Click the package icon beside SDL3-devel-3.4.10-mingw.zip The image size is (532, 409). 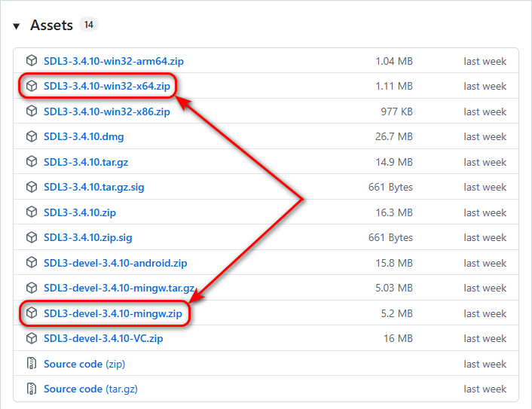(x=32, y=313)
